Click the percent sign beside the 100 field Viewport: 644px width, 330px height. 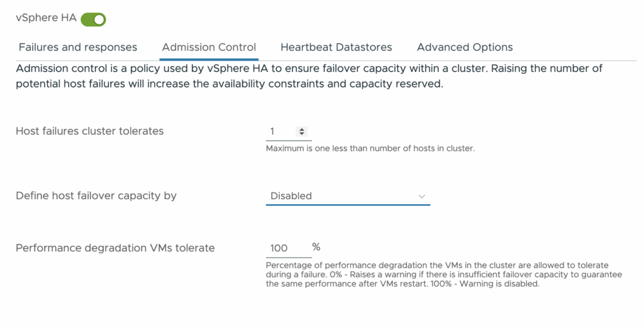(x=316, y=247)
